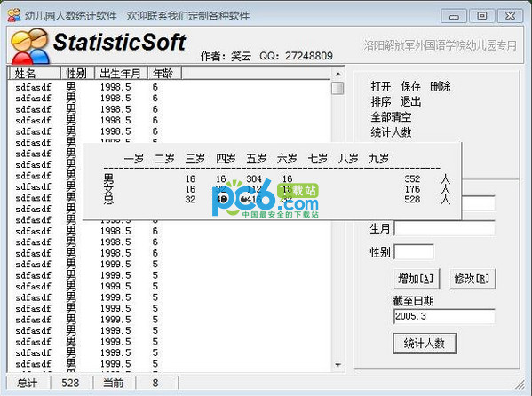This screenshot has height=396, width=532.
Task: Click 退出 to exit program
Action: [x=410, y=101]
